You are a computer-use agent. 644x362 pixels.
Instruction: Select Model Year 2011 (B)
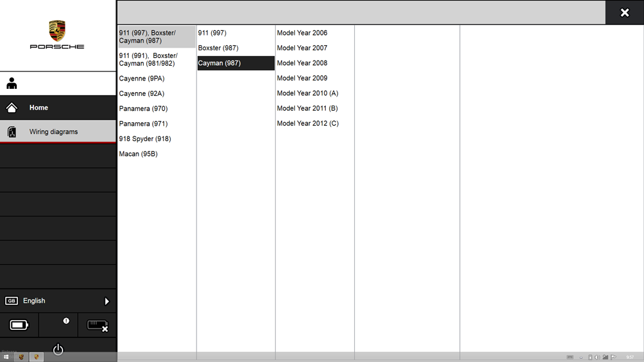point(315,108)
